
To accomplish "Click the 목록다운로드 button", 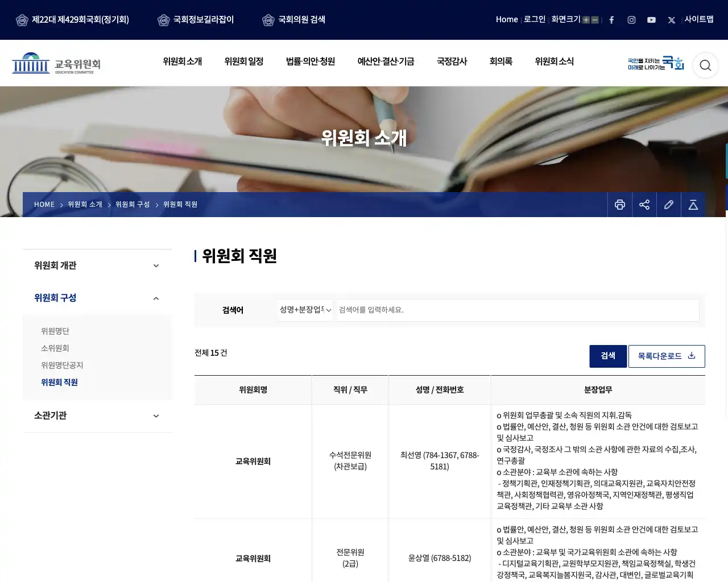I will pos(667,356).
